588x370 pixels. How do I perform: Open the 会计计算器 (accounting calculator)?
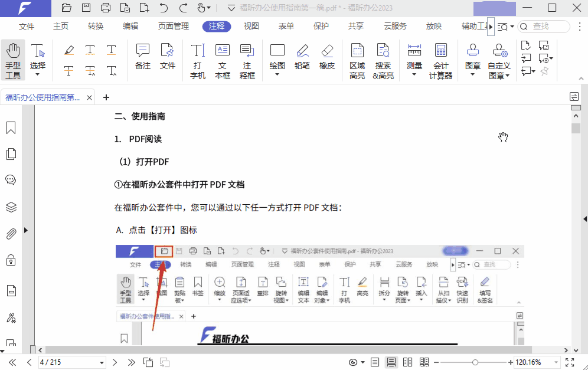(x=440, y=61)
